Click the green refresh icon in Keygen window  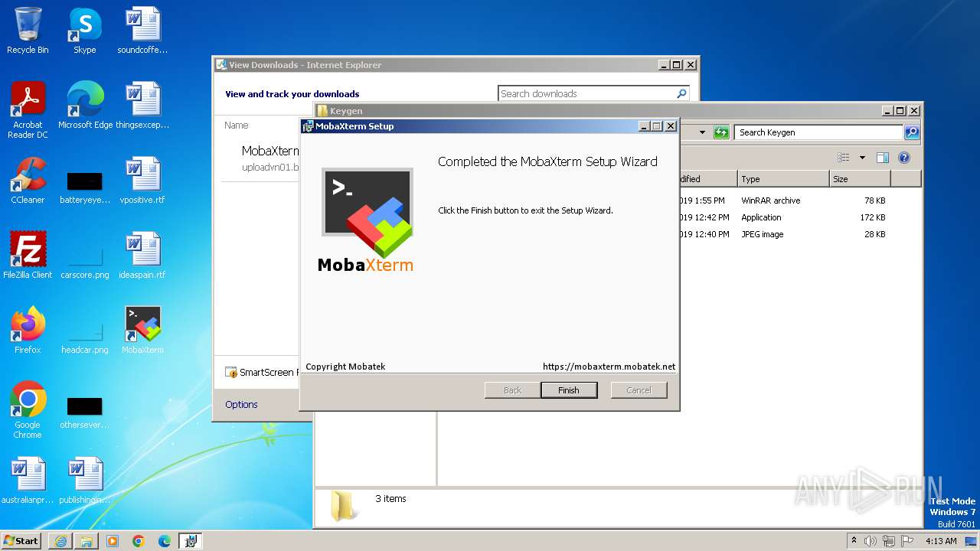tap(721, 132)
